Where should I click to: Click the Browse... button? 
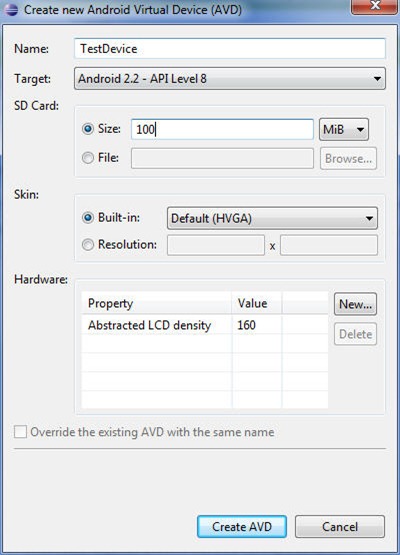tap(348, 158)
